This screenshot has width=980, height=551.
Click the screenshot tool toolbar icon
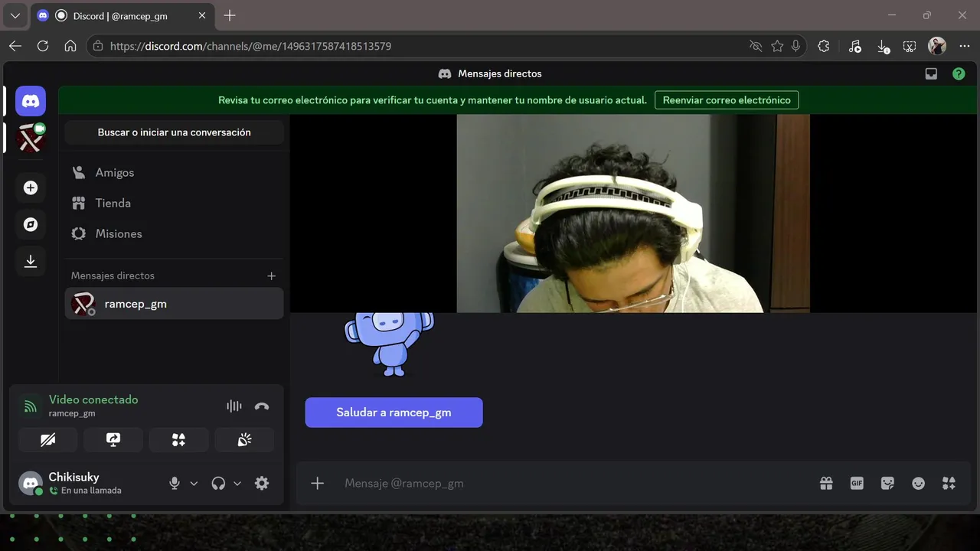click(910, 46)
